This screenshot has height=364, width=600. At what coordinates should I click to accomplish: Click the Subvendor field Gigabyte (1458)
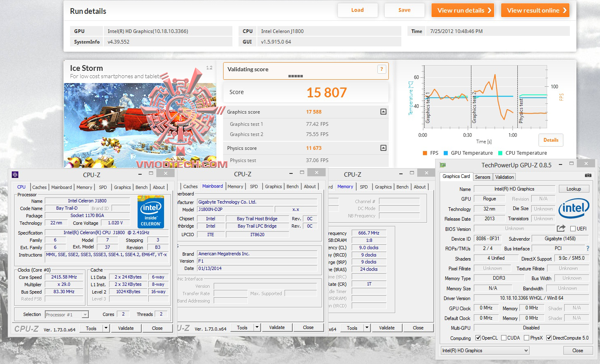[x=560, y=239]
